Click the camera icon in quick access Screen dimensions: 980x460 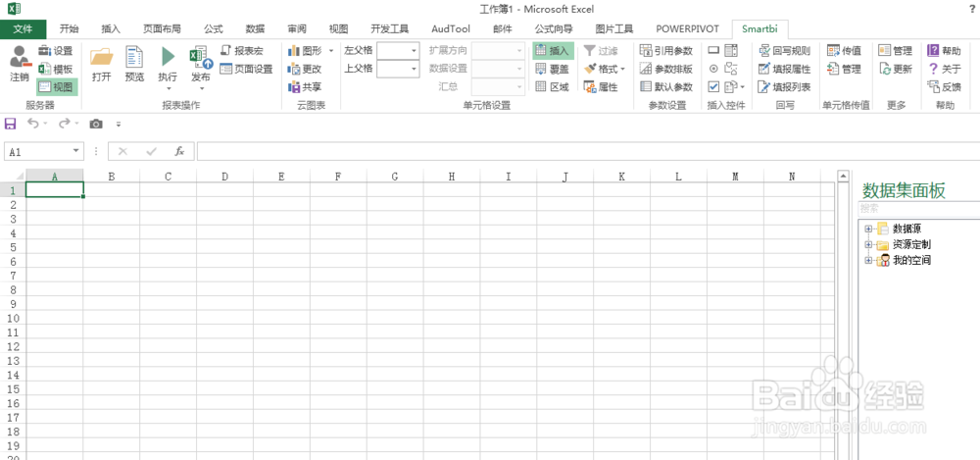96,124
